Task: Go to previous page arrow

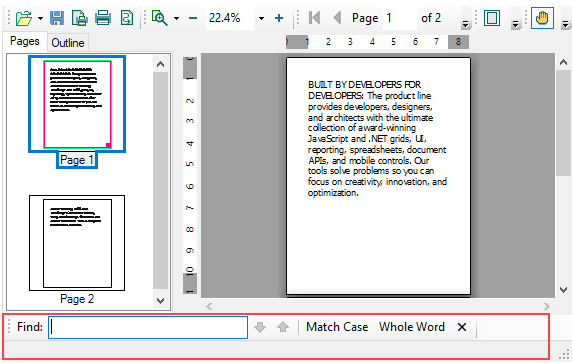Action: coord(337,18)
